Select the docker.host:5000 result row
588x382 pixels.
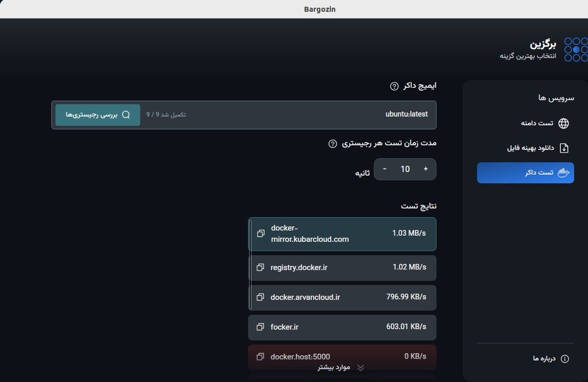click(x=343, y=357)
